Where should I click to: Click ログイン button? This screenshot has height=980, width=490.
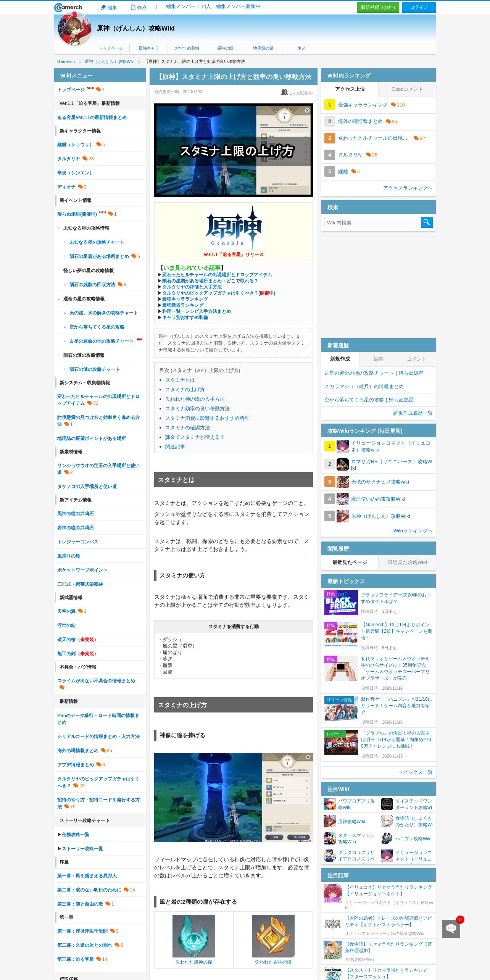tap(419, 7)
